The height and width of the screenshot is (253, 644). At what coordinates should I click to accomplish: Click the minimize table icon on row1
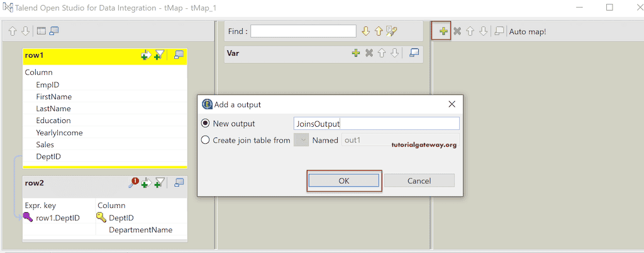click(x=179, y=55)
